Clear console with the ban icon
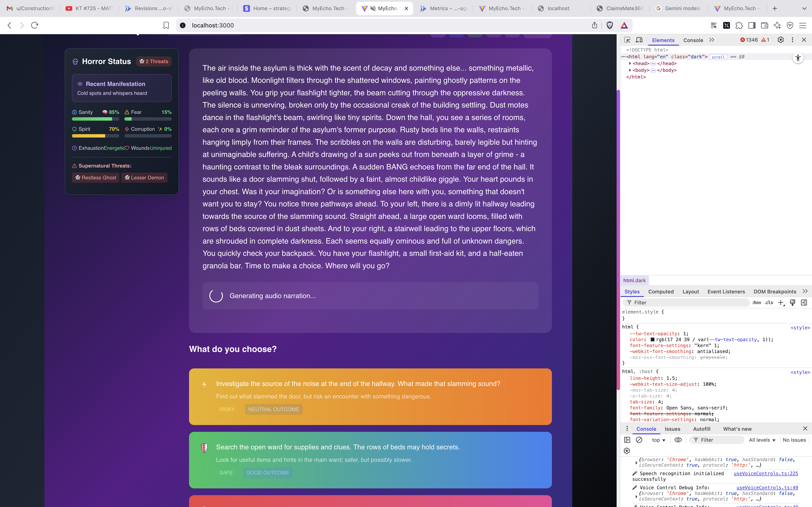 click(639, 440)
